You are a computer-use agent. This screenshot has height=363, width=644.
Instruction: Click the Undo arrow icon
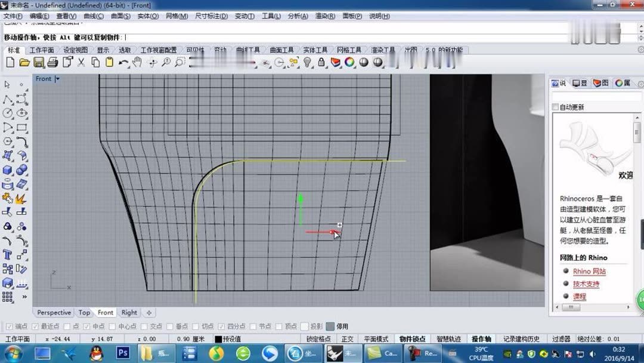point(123,62)
